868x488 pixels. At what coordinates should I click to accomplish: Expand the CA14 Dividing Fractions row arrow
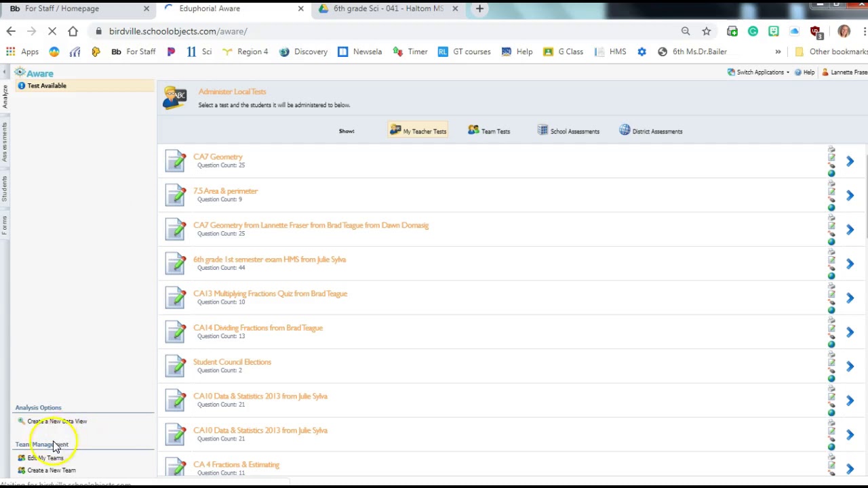[850, 332]
